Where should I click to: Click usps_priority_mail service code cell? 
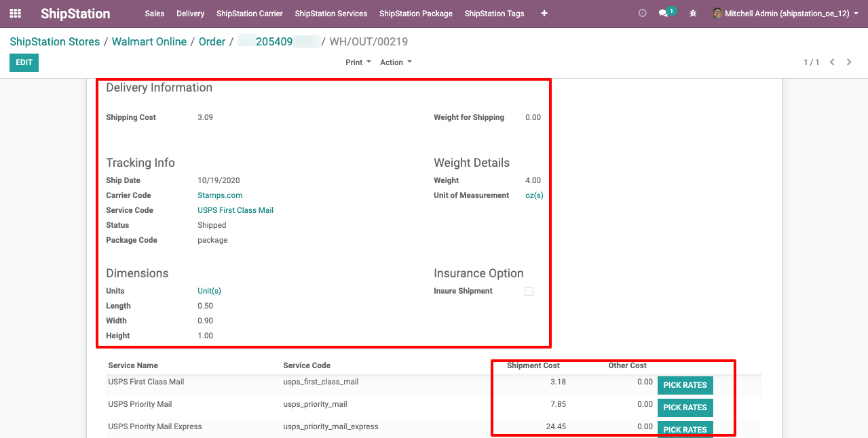coord(315,404)
